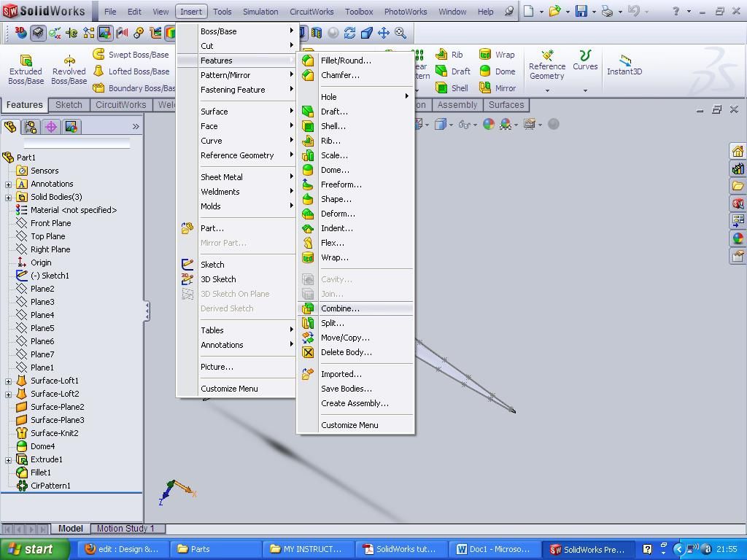Expand the Extrude1 feature node
Viewport: 747px width, 560px height.
8,459
